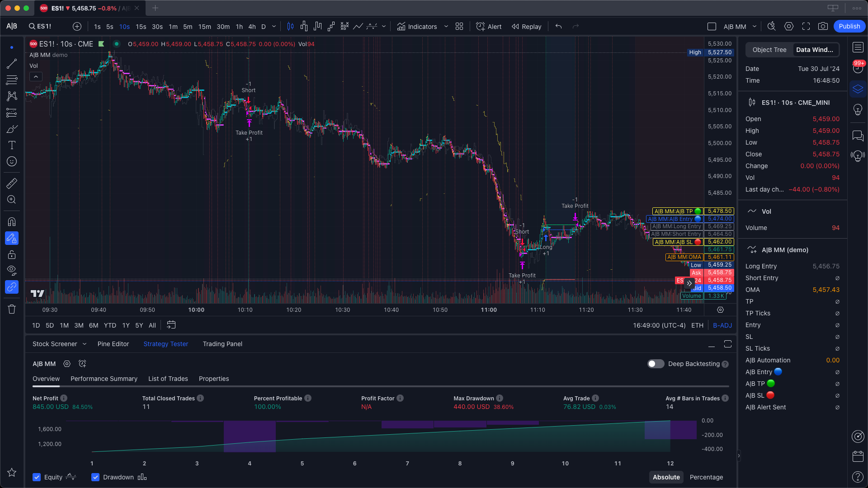Go to date using calendar icon
The height and width of the screenshot is (488, 868).
pos(171,325)
